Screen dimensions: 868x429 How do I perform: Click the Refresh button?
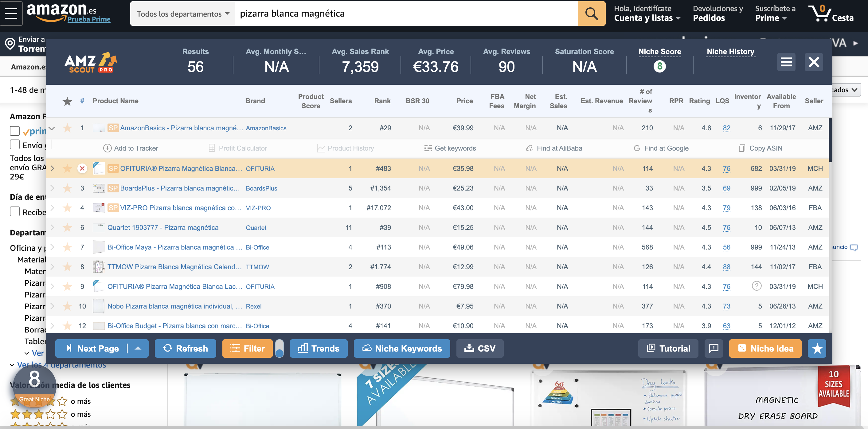pyautogui.click(x=185, y=348)
